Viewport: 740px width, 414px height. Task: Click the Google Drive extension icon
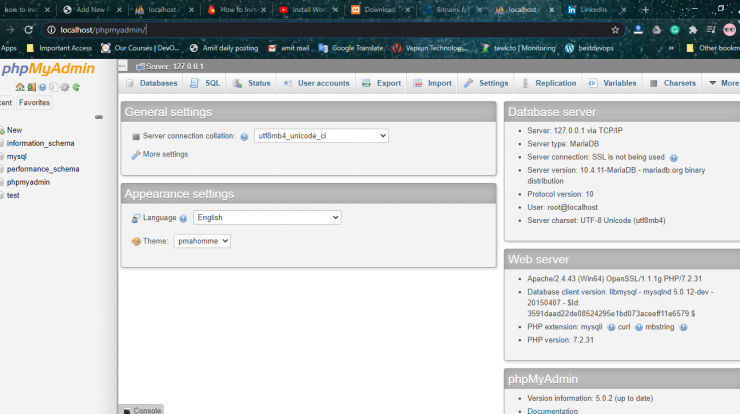pos(656,30)
